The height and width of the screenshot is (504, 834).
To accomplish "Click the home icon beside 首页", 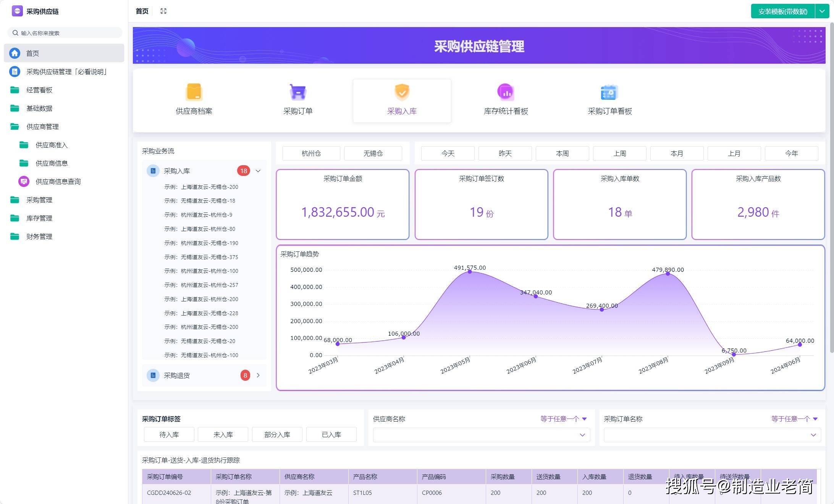I will click(15, 53).
